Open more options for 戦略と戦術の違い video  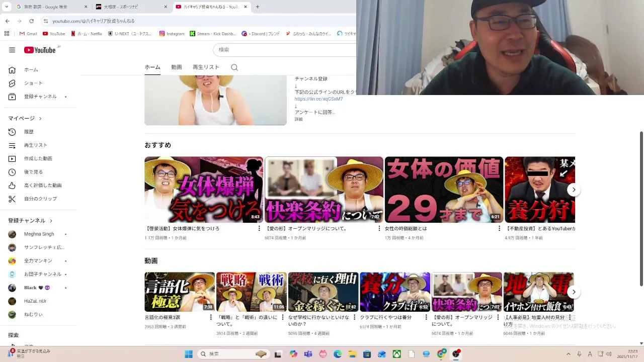[x=283, y=317]
